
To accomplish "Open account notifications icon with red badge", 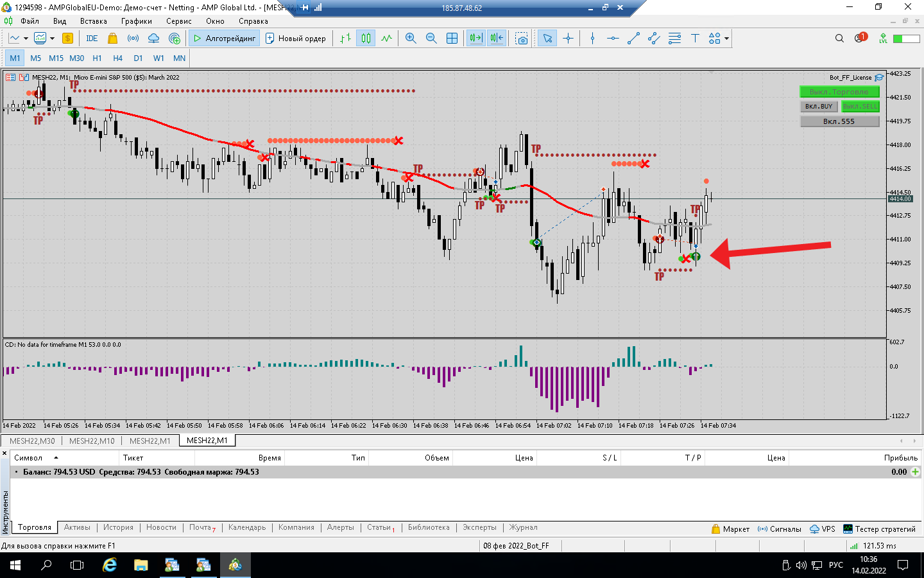I will pos(860,38).
